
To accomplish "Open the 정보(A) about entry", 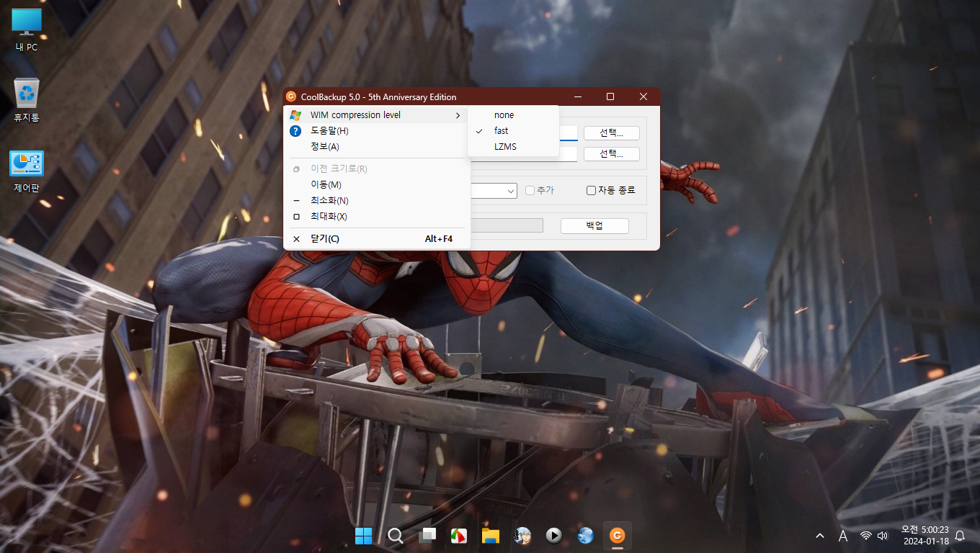I will 377,147.
